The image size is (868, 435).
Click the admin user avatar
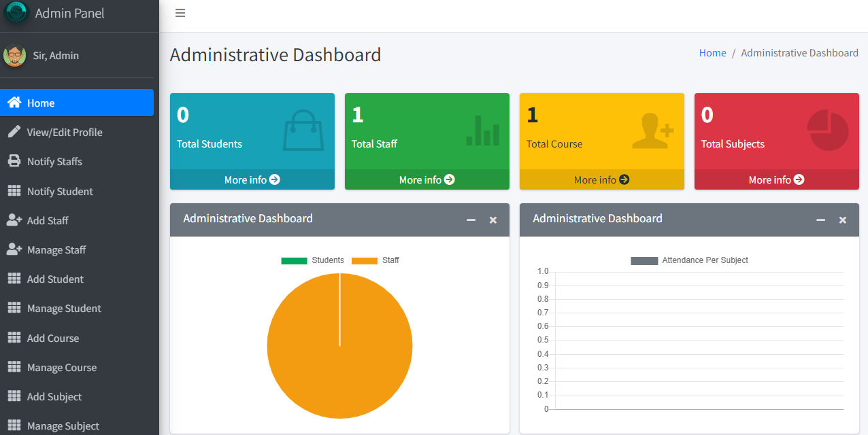pyautogui.click(x=14, y=56)
